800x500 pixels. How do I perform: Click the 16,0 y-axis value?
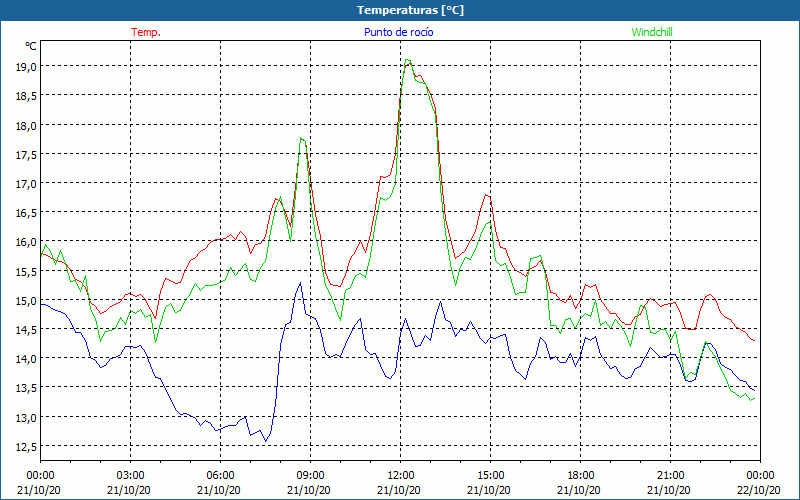(26, 241)
